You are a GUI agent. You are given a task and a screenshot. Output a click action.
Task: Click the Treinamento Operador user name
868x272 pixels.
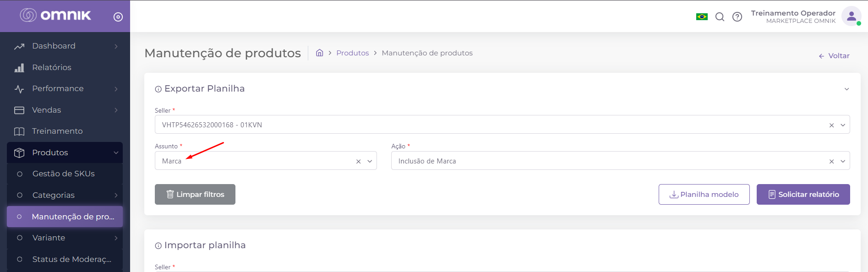pyautogui.click(x=793, y=13)
